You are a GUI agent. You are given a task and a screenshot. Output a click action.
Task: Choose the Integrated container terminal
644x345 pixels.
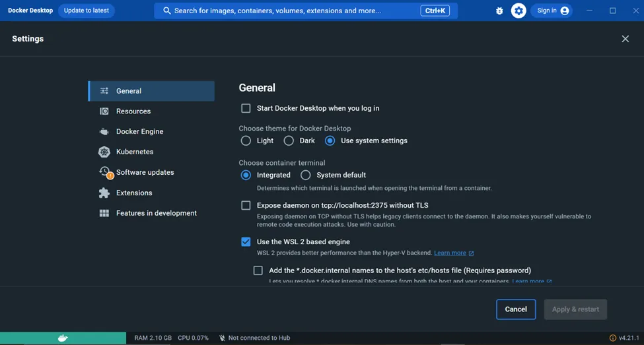[246, 175]
